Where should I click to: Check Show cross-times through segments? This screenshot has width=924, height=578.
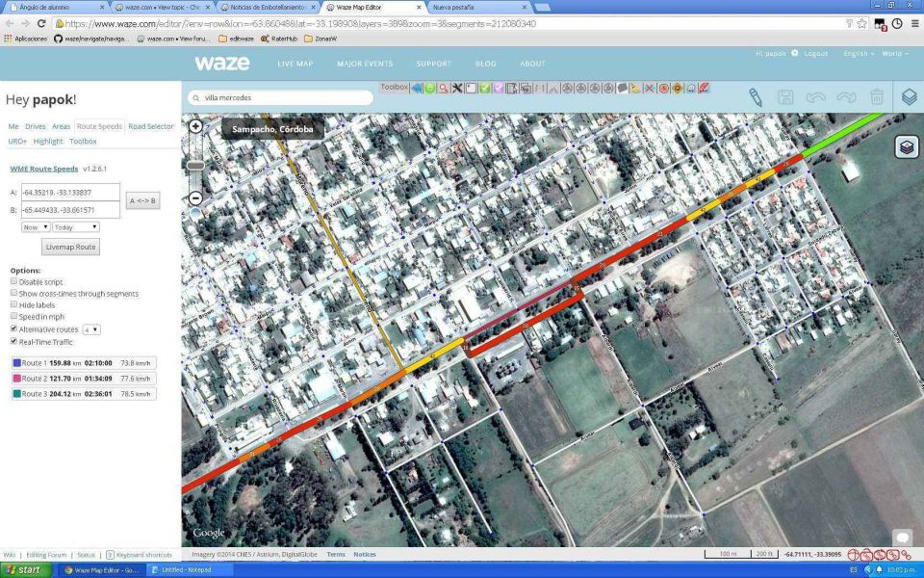pos(13,293)
